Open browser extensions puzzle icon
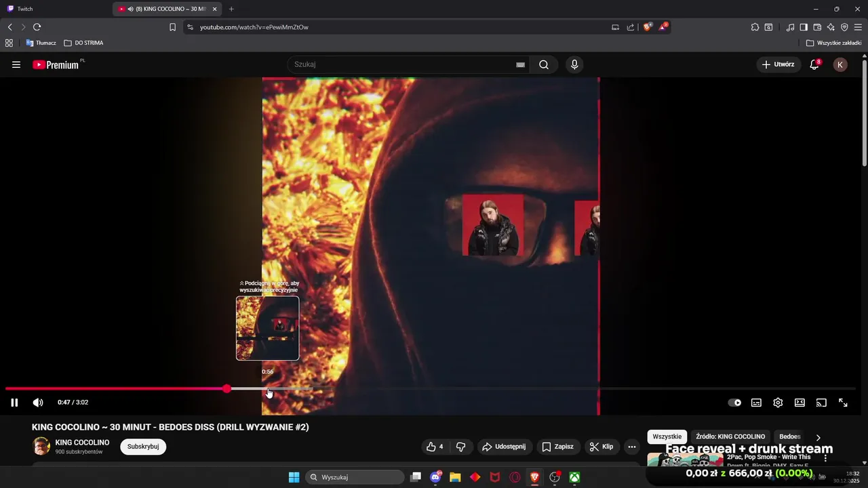Image resolution: width=868 pixels, height=488 pixels. pos(755,27)
